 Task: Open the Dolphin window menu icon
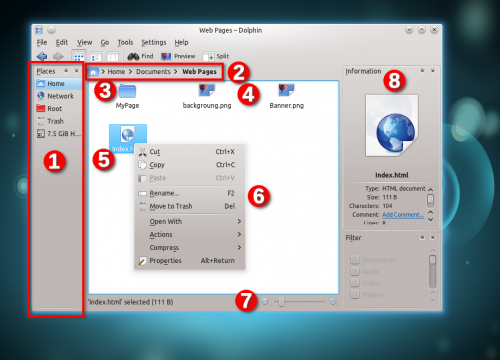click(39, 30)
